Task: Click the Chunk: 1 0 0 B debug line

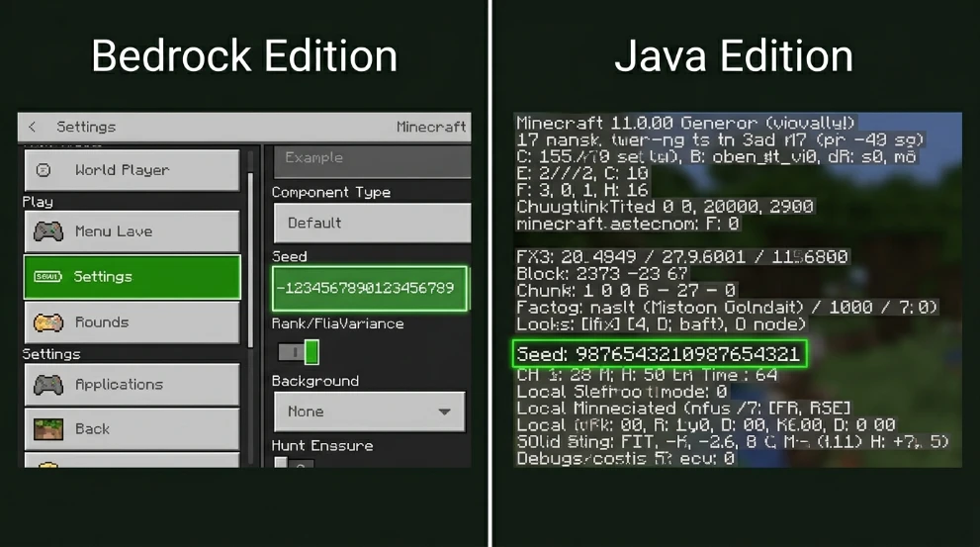Action: tap(626, 291)
